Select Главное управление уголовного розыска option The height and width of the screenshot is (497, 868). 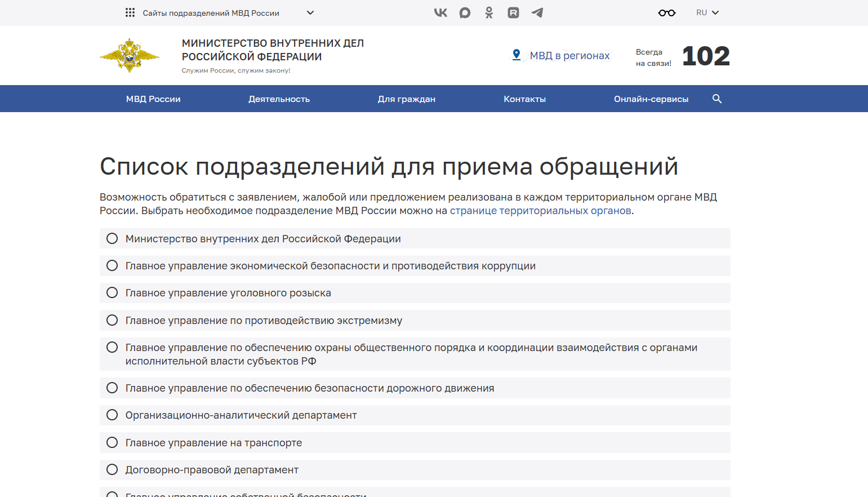tap(112, 292)
